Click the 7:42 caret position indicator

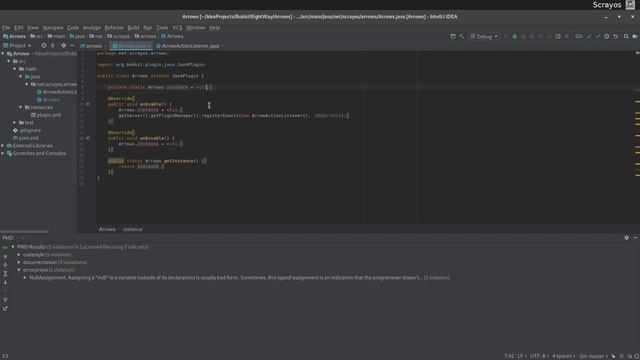(x=509, y=356)
